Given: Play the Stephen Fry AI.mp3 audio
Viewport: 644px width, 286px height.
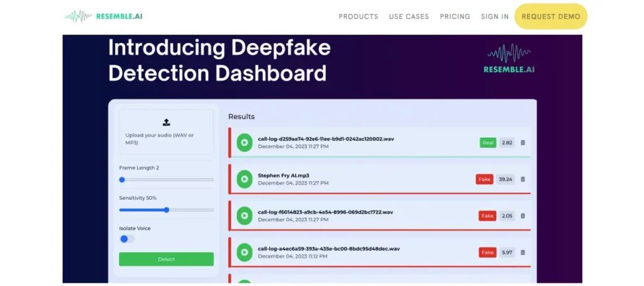Looking at the screenshot, I should (x=245, y=179).
